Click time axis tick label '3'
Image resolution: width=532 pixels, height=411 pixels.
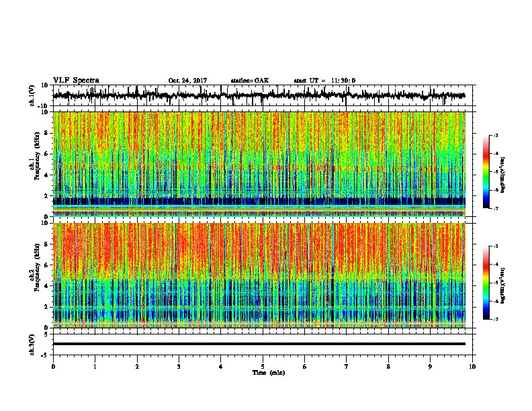[179, 367]
